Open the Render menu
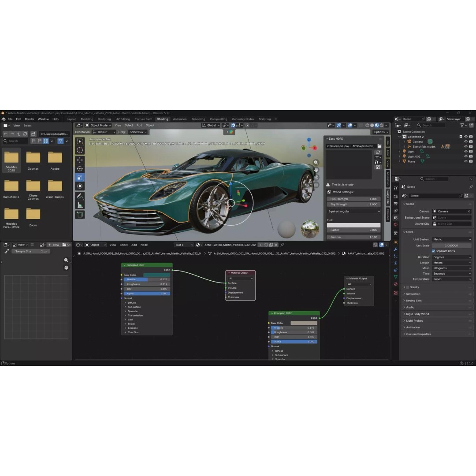Viewport: 476px width, 476px height. coord(30,119)
